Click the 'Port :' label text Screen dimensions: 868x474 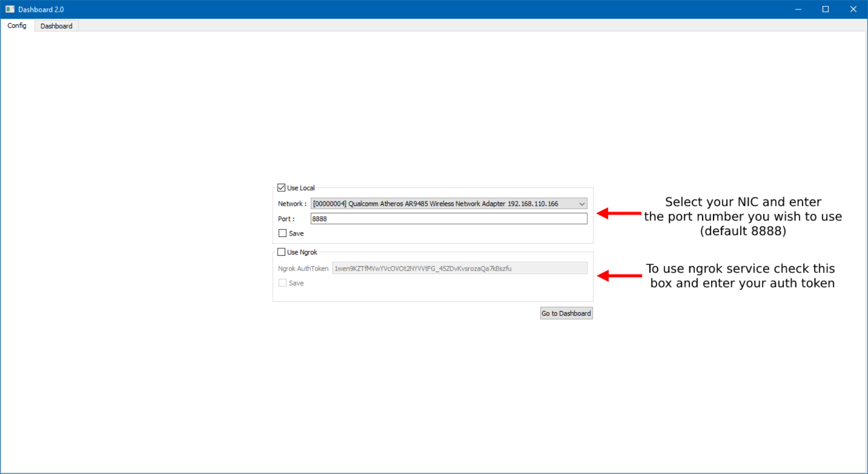point(286,219)
